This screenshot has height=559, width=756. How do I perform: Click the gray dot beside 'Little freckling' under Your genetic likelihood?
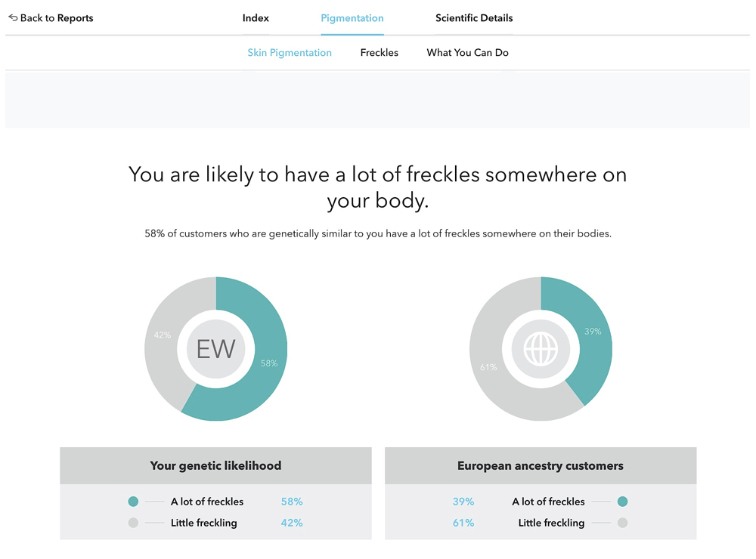point(133,523)
